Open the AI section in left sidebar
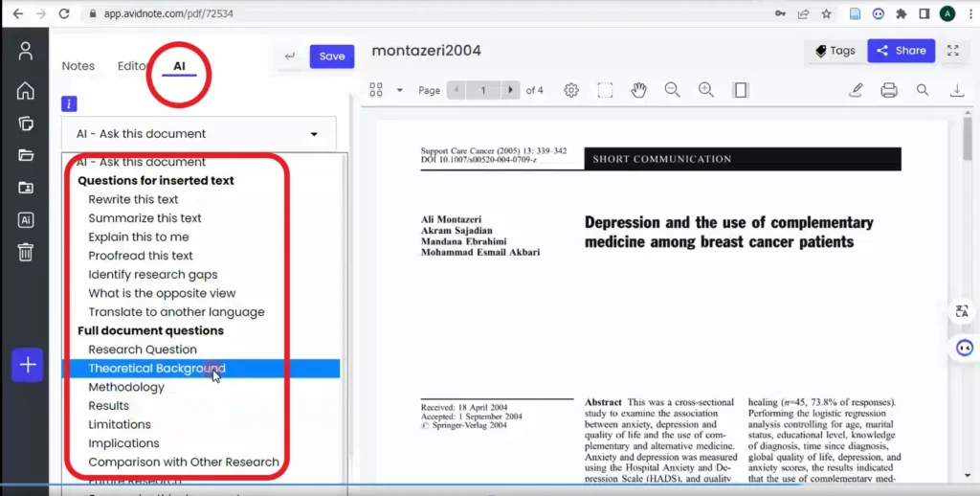Viewport: 980px width, 496px height. 26,220
